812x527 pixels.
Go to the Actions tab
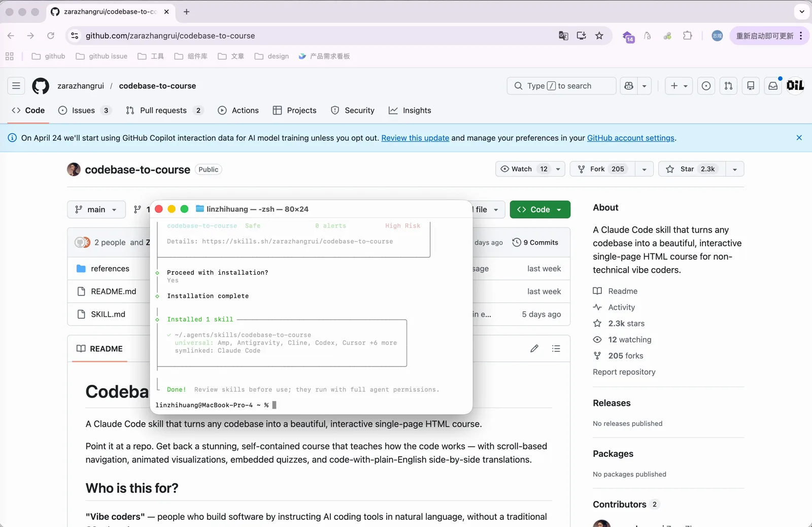click(238, 110)
